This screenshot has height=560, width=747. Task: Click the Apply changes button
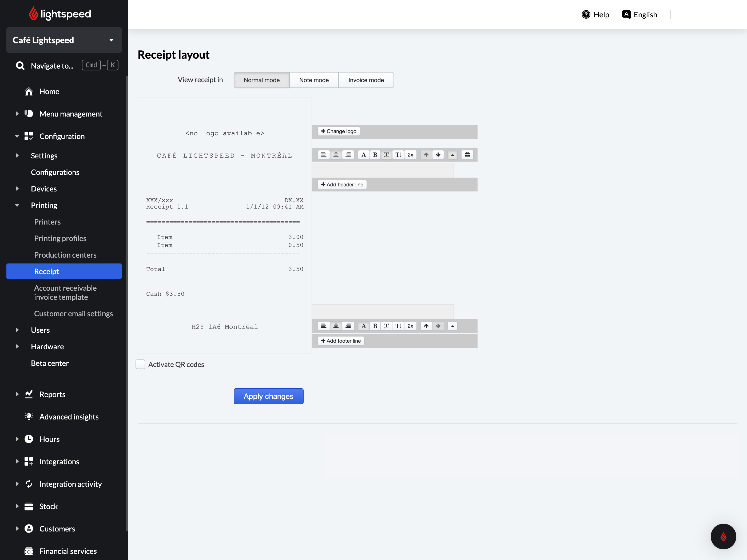268,396
